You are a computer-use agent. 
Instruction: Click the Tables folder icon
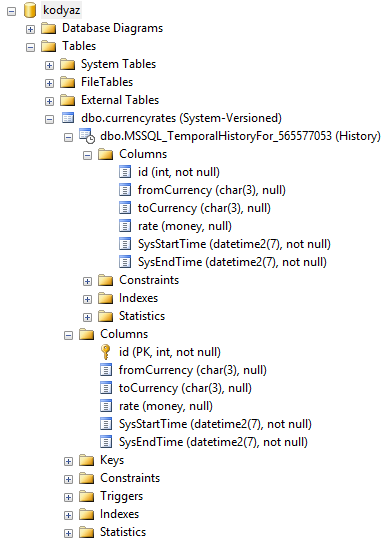[49, 46]
